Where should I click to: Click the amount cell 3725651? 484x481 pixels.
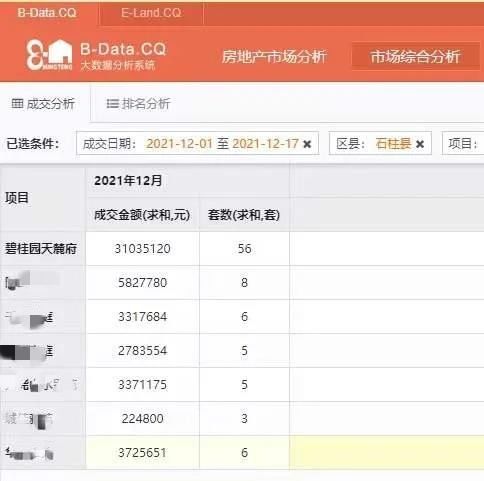coord(143,453)
